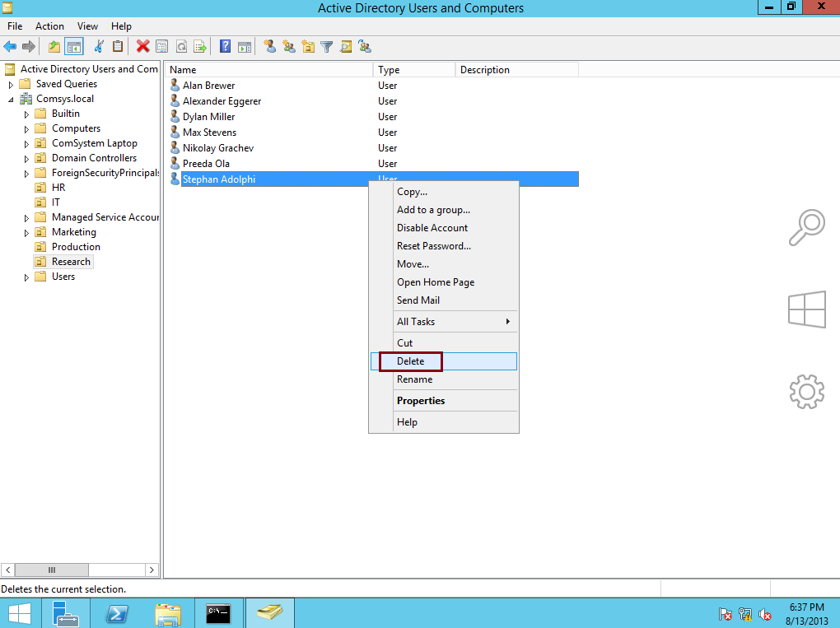Click the Refresh toolbar icon
The height and width of the screenshot is (628, 840).
coord(180,46)
